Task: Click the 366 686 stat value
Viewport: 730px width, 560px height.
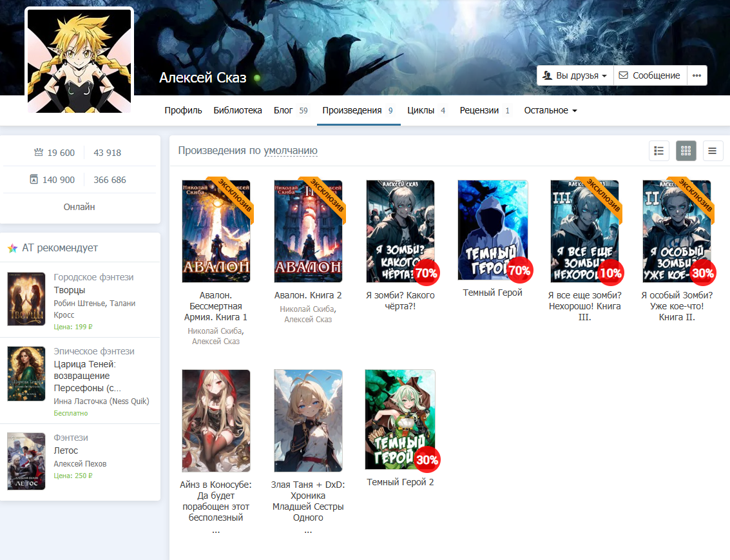Action: [110, 180]
